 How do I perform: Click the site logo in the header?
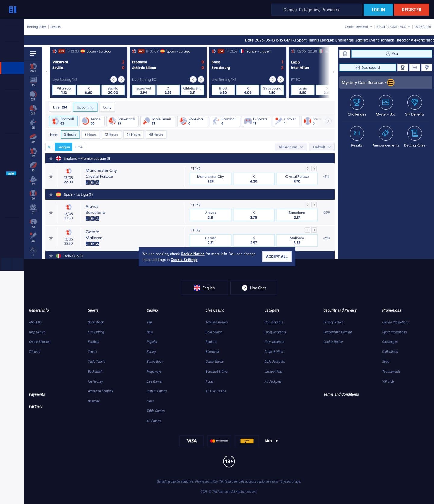(13, 10)
